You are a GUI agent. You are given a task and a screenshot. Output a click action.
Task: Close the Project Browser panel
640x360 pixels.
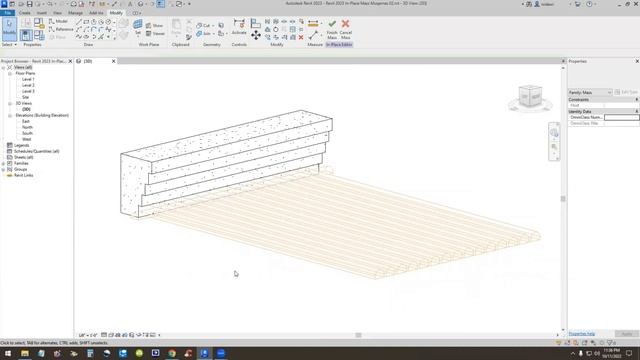[x=70, y=61]
